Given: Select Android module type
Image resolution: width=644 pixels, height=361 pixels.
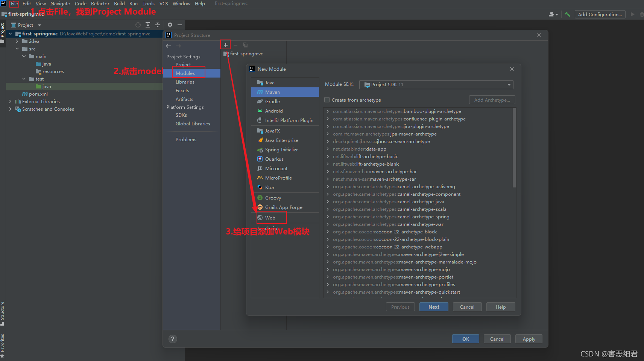Looking at the screenshot, I should click(285, 111).
